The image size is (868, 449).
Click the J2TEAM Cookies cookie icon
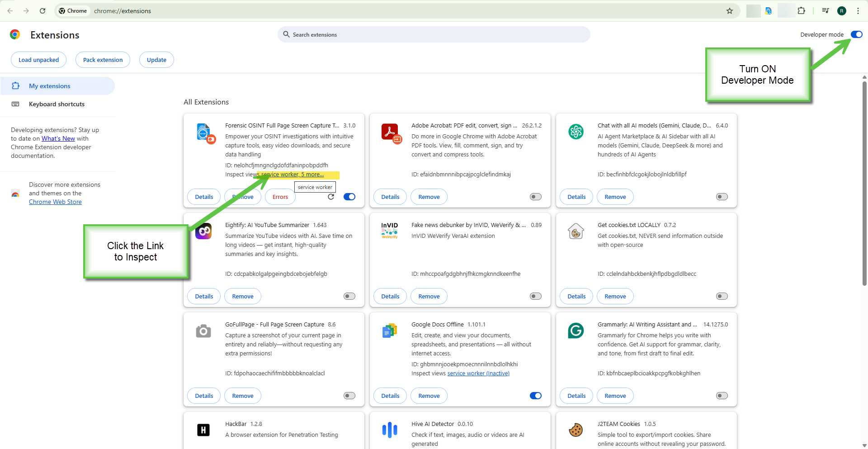pyautogui.click(x=576, y=430)
